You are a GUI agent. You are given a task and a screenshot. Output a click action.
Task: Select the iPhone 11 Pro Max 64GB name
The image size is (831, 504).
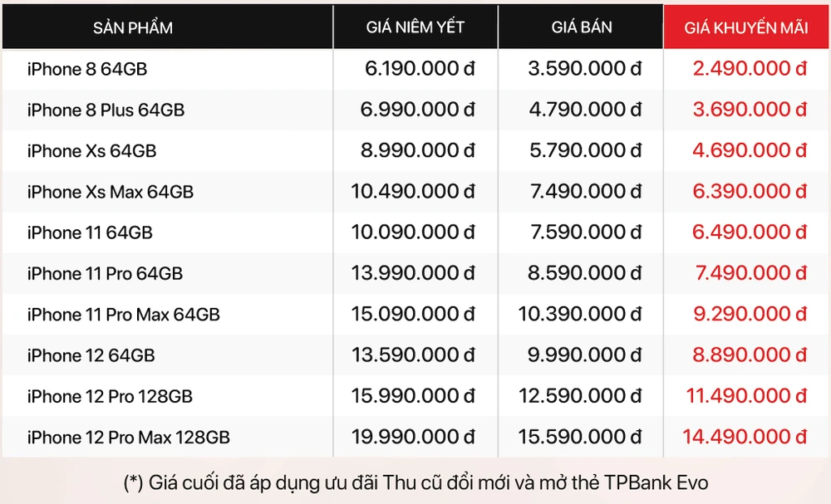[x=123, y=315]
